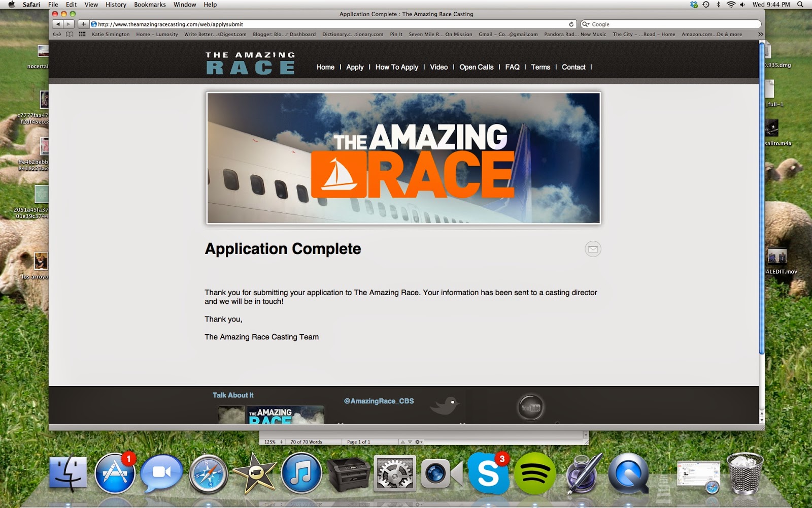
Task: Click the Safari address bar URL field
Action: pos(333,24)
